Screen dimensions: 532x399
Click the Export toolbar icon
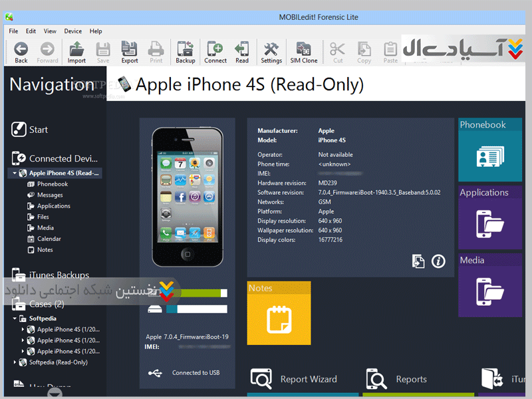(x=130, y=51)
